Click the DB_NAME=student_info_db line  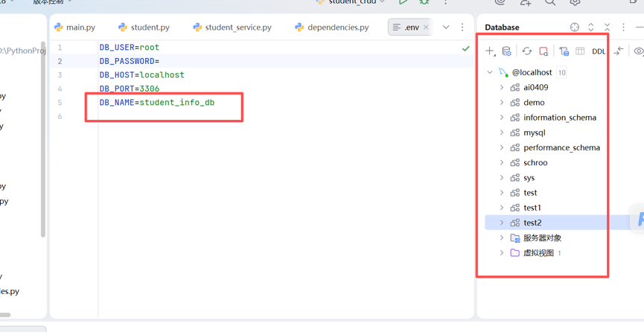pos(157,102)
